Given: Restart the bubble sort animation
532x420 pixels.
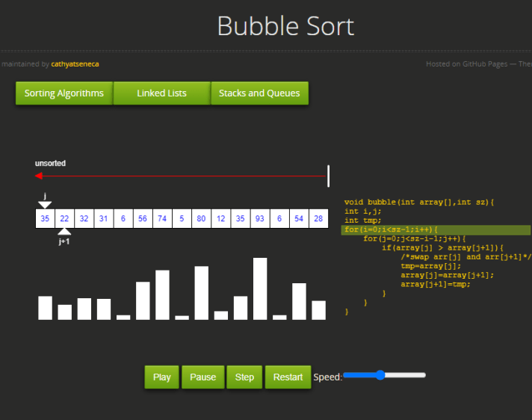Looking at the screenshot, I should pos(288,377).
